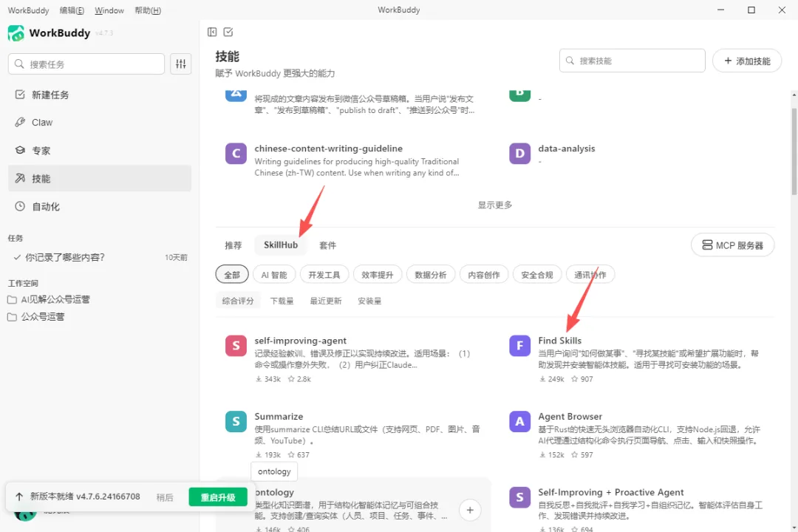Expand installed skills with 显示更多

pyautogui.click(x=495, y=205)
